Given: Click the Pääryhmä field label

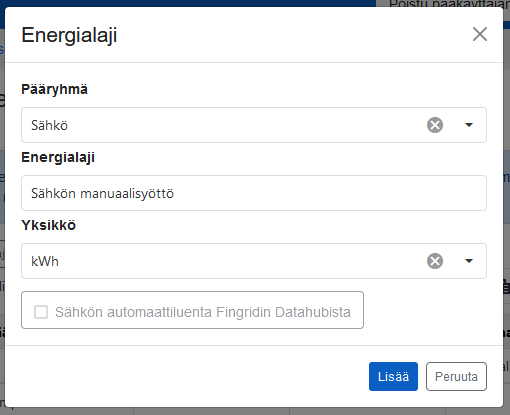Looking at the screenshot, I should tap(54, 89).
